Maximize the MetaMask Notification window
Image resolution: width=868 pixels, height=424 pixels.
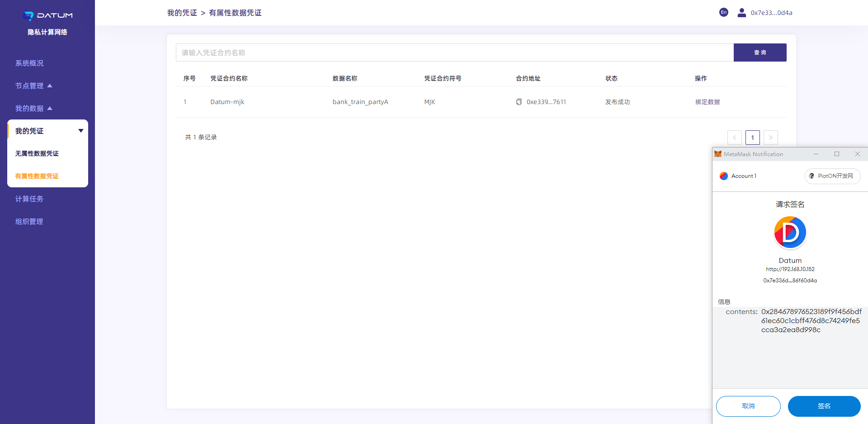point(837,154)
